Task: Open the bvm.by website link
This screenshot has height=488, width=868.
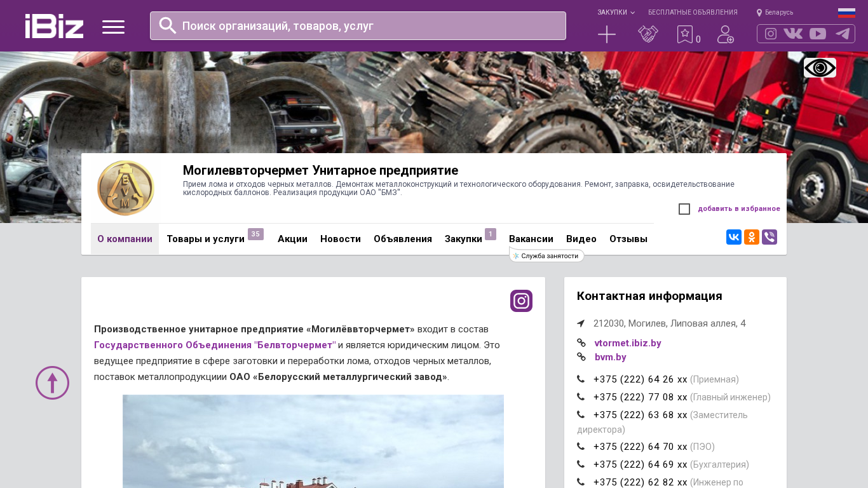Action: coord(611,357)
